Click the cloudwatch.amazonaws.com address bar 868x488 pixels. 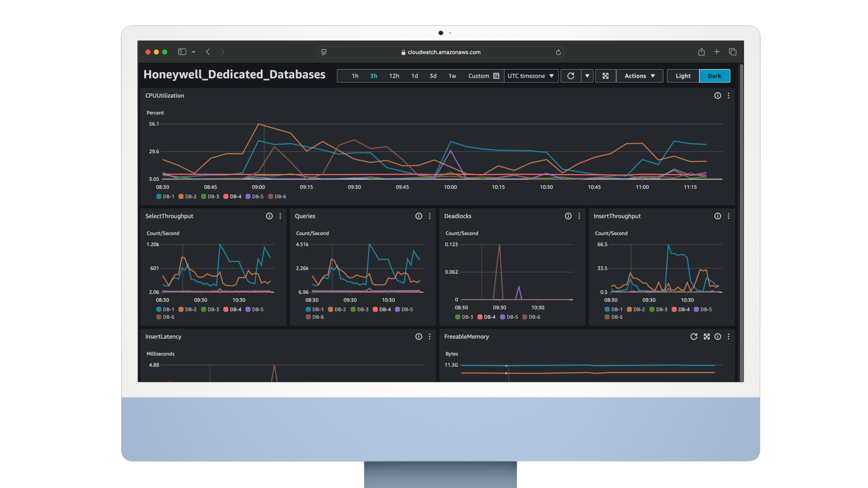[x=441, y=52]
